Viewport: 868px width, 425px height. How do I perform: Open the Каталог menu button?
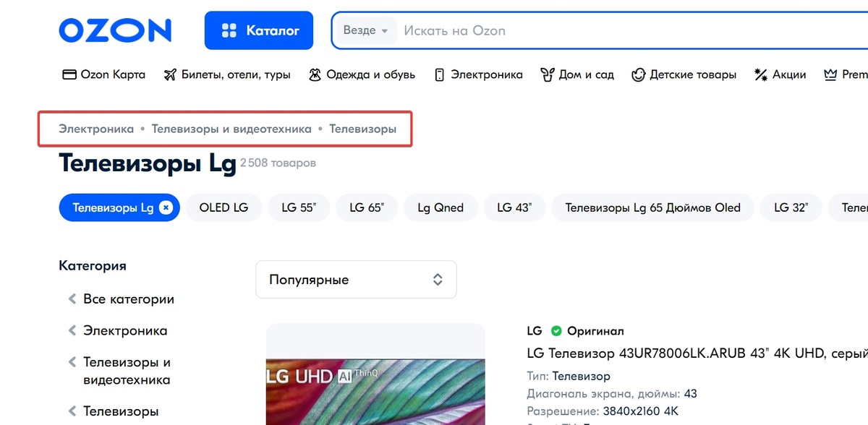coord(259,30)
